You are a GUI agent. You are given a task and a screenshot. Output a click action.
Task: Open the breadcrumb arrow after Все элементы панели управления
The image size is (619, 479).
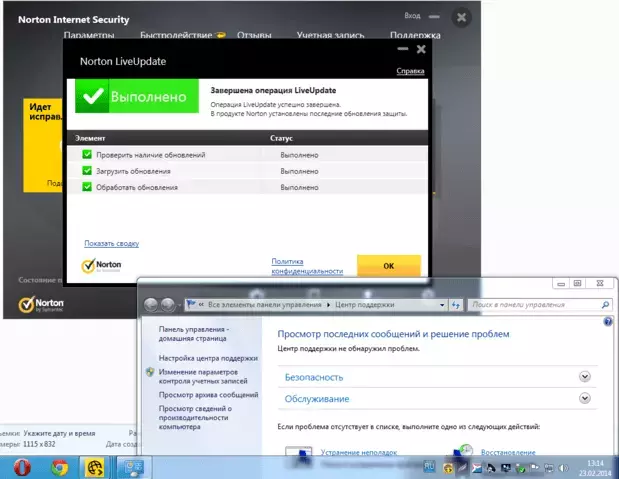[328, 305]
